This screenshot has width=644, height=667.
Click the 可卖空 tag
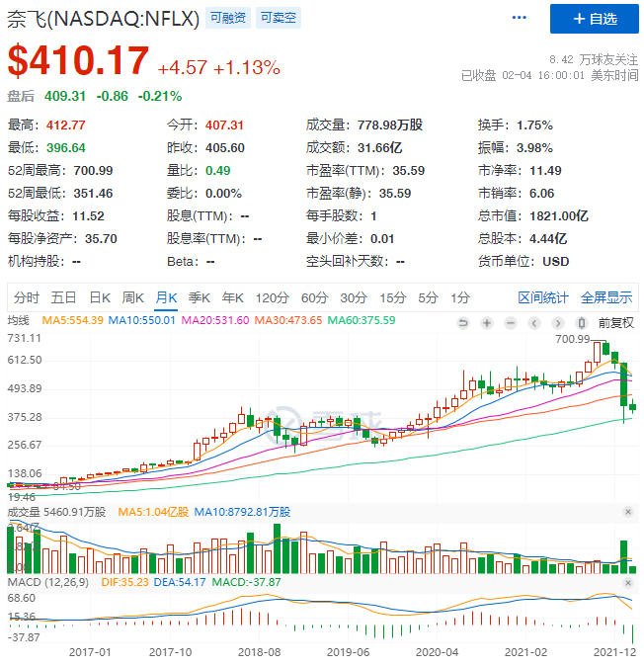[x=278, y=18]
